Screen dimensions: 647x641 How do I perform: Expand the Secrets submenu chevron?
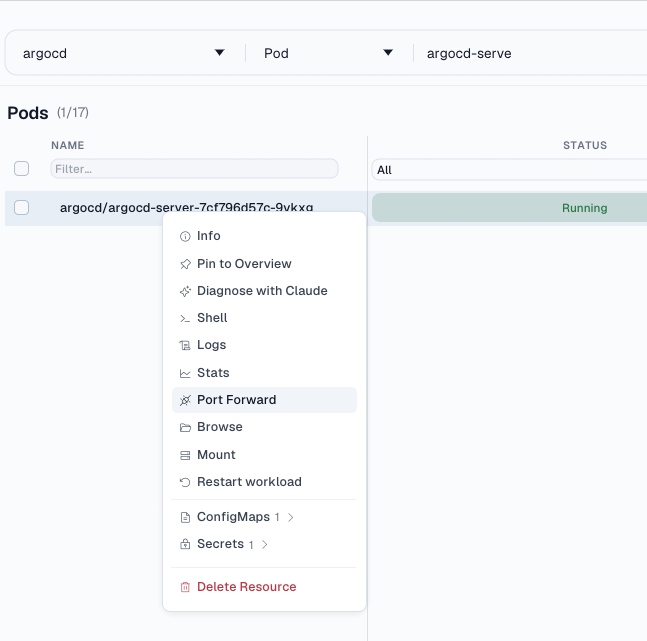click(x=264, y=544)
